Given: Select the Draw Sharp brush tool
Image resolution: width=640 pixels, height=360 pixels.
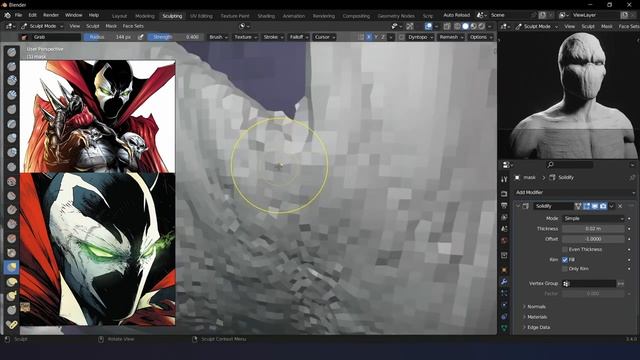Looking at the screenshot, I should pos(12,66).
